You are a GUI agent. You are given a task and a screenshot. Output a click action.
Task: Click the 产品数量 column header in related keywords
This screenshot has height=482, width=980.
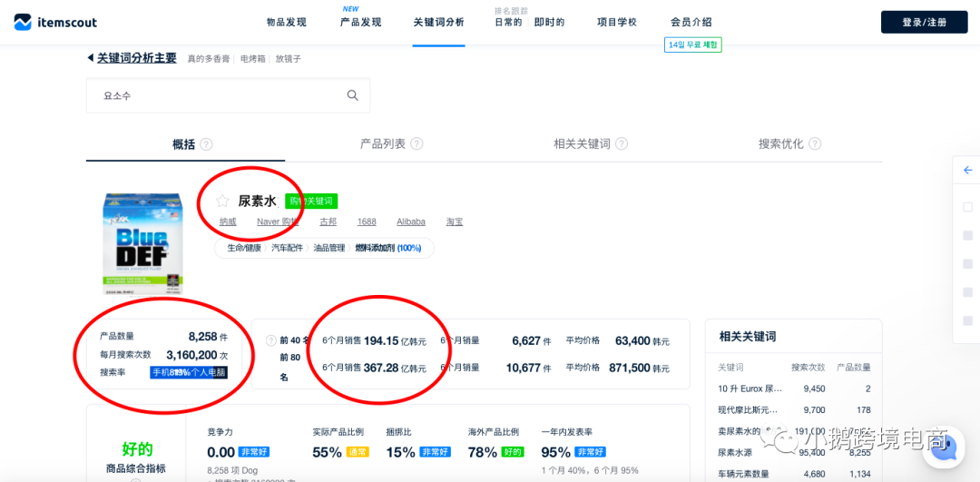click(854, 368)
